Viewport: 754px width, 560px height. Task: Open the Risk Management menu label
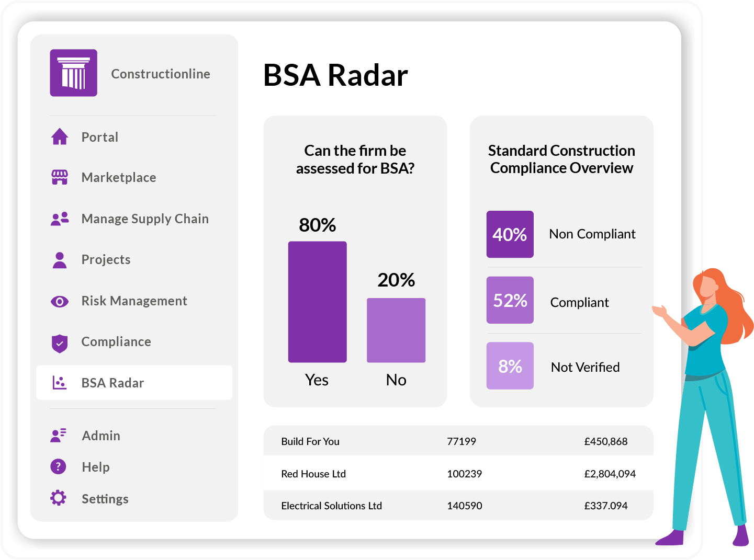coord(134,301)
